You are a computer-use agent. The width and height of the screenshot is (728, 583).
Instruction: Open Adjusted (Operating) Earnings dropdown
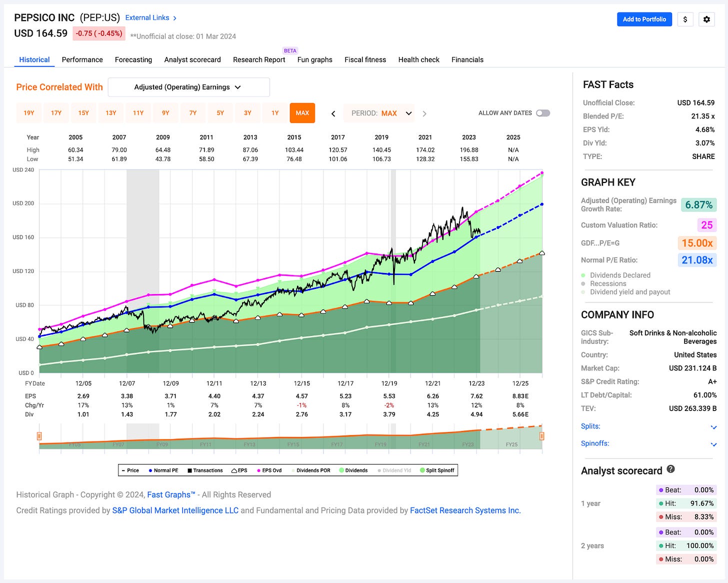click(189, 87)
